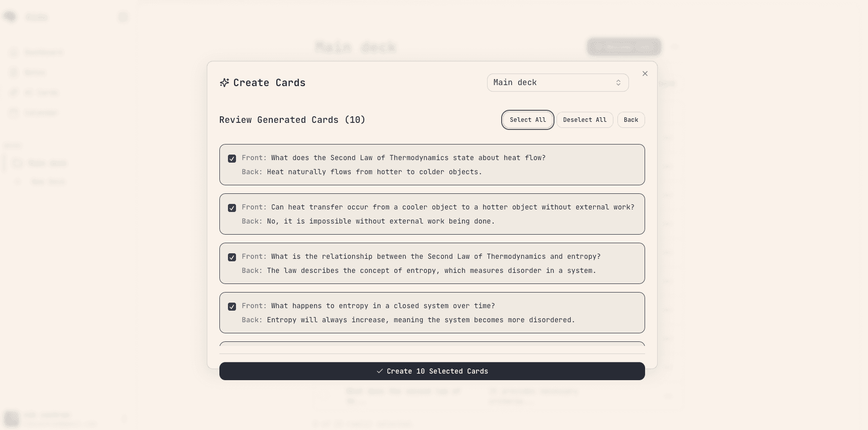Toggle the cooler-to-hotter heat transfer card checkbox
Screen dimensions: 868x430
(232, 208)
